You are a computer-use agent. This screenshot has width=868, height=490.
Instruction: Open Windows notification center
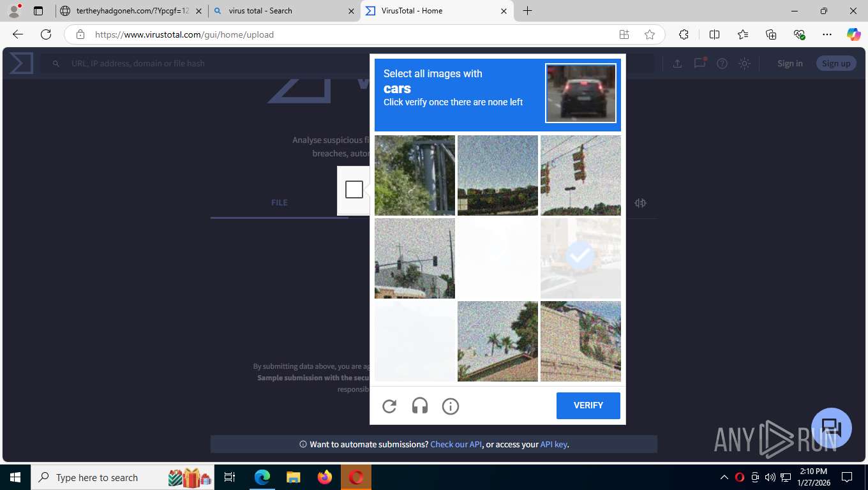(x=847, y=477)
